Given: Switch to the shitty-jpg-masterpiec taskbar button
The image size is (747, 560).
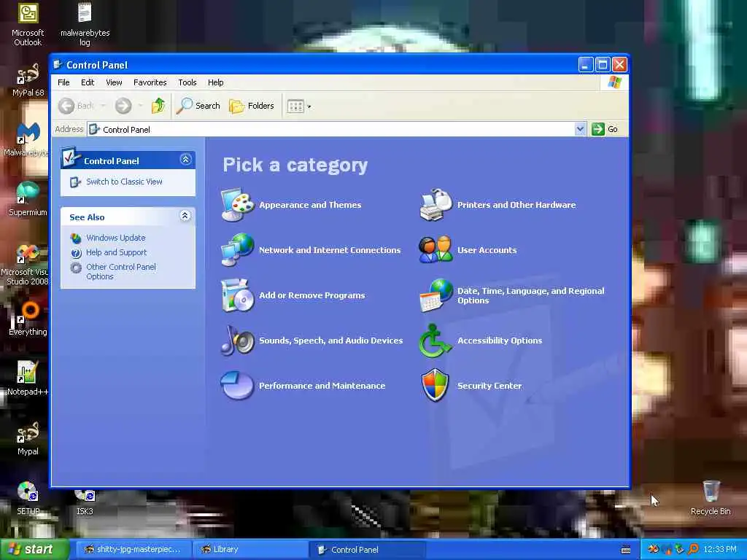Looking at the screenshot, I should click(x=133, y=550).
